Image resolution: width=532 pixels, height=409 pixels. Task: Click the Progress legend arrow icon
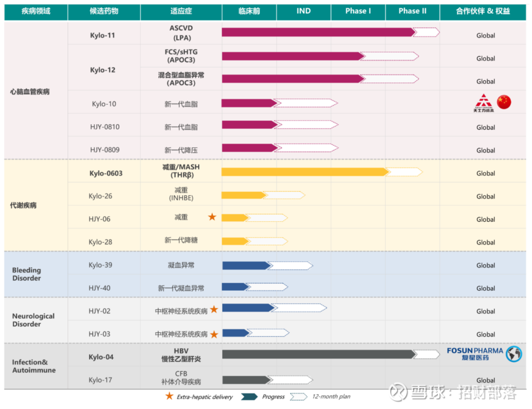(249, 397)
